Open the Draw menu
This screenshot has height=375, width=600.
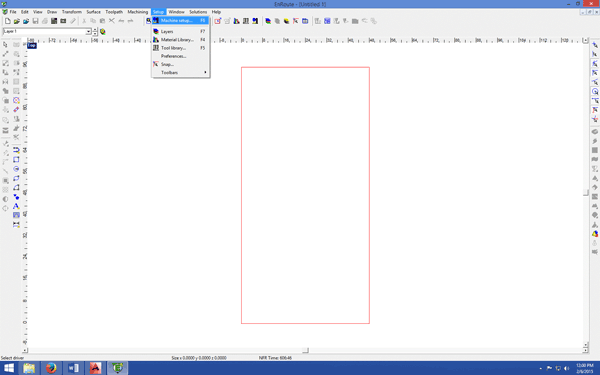52,12
